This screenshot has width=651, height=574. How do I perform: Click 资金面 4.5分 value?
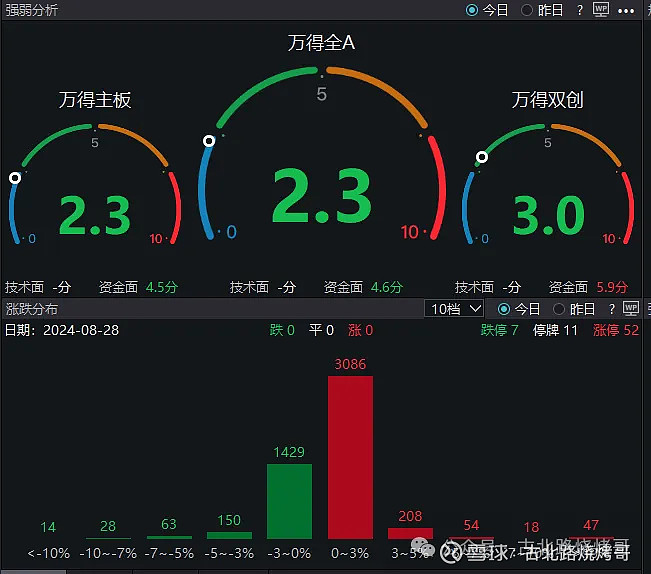tap(162, 287)
